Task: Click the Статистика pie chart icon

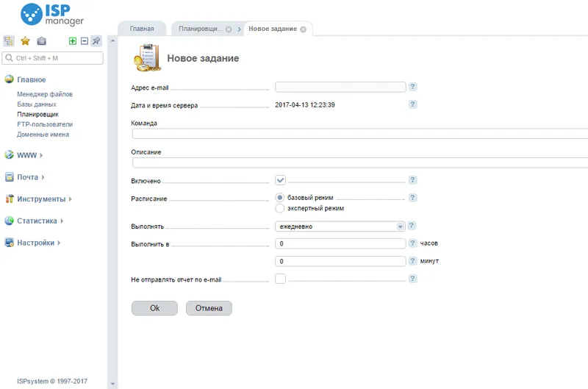Action: click(9, 221)
